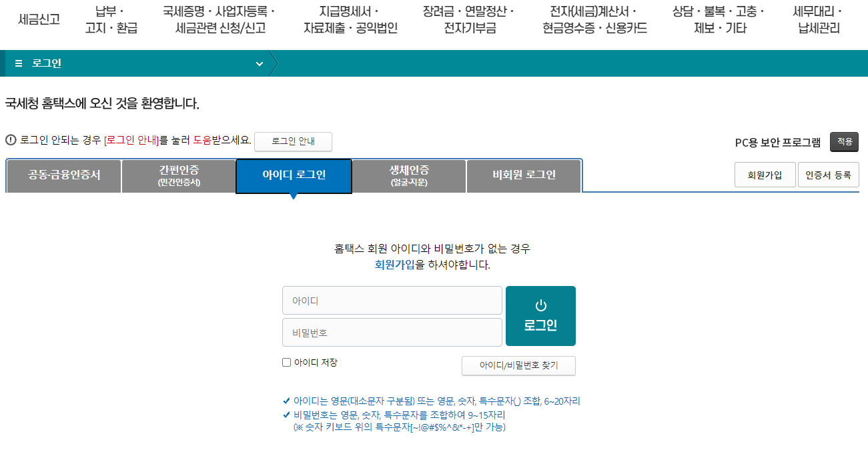Click the 로그인 안내 button

[x=293, y=141]
